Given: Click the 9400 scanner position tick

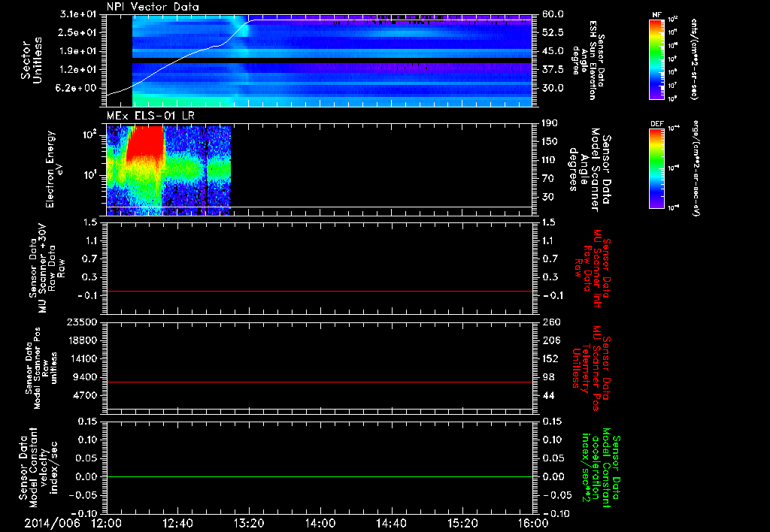Looking at the screenshot, I should pos(84,377).
